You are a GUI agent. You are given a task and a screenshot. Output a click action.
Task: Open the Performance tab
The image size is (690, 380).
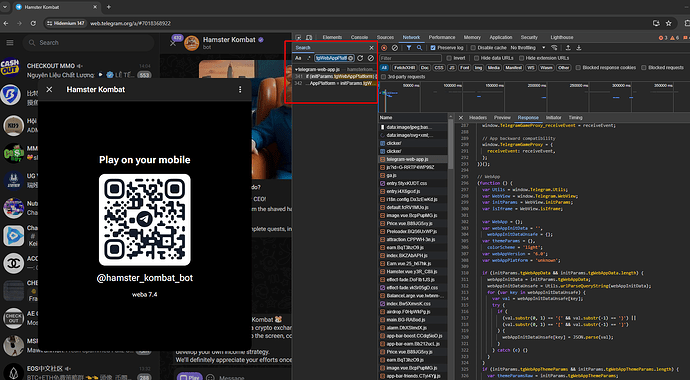(x=442, y=38)
